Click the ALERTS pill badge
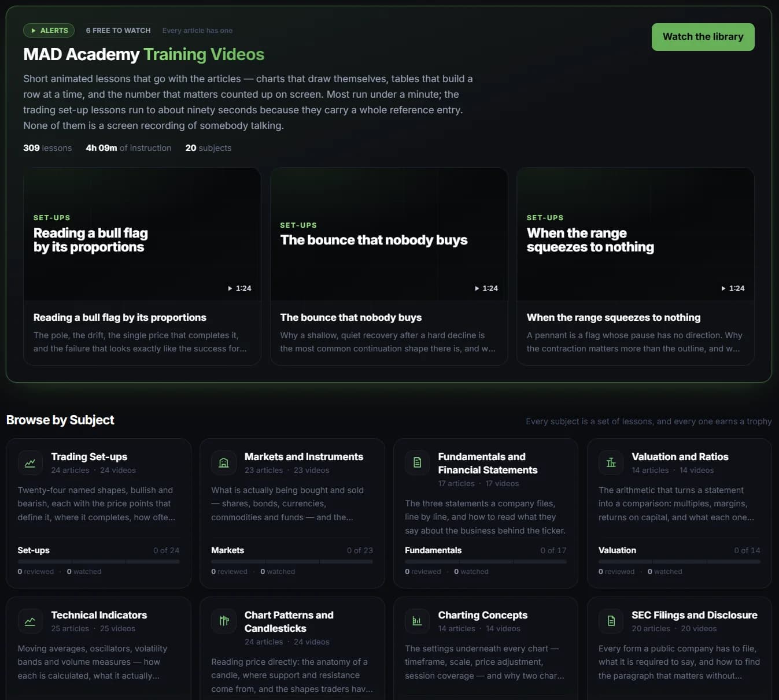The height and width of the screenshot is (700, 779). tap(49, 31)
